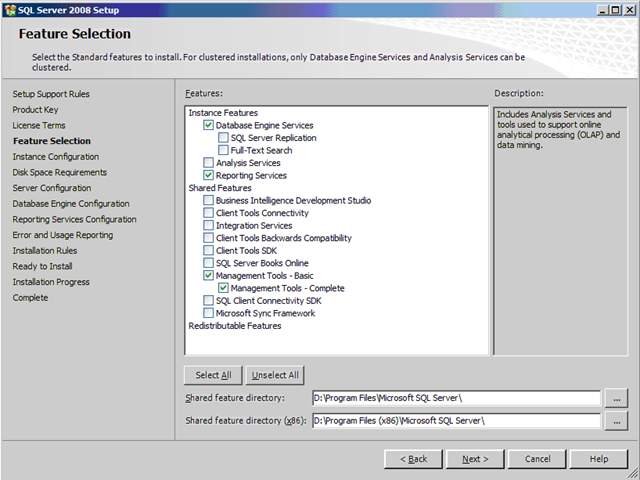
Task: Select Disk Space Requirements step
Action: click(x=60, y=172)
